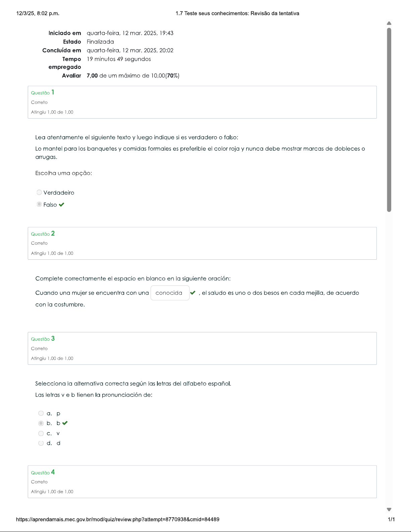Click the scrollbar up arrow

pyautogui.click(x=389, y=23)
